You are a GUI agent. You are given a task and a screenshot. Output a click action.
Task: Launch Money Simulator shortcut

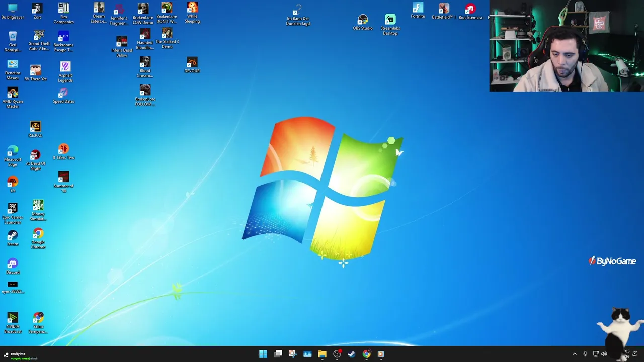point(38,211)
